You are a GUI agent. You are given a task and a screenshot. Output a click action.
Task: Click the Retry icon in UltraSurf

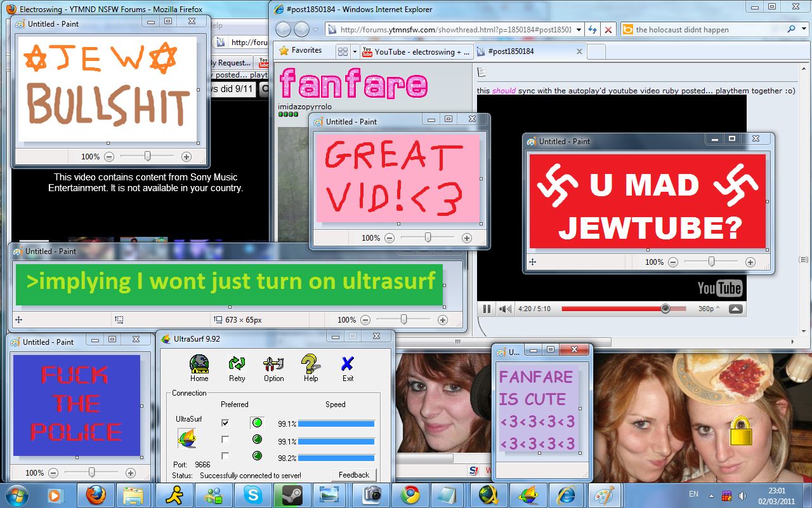click(x=237, y=364)
